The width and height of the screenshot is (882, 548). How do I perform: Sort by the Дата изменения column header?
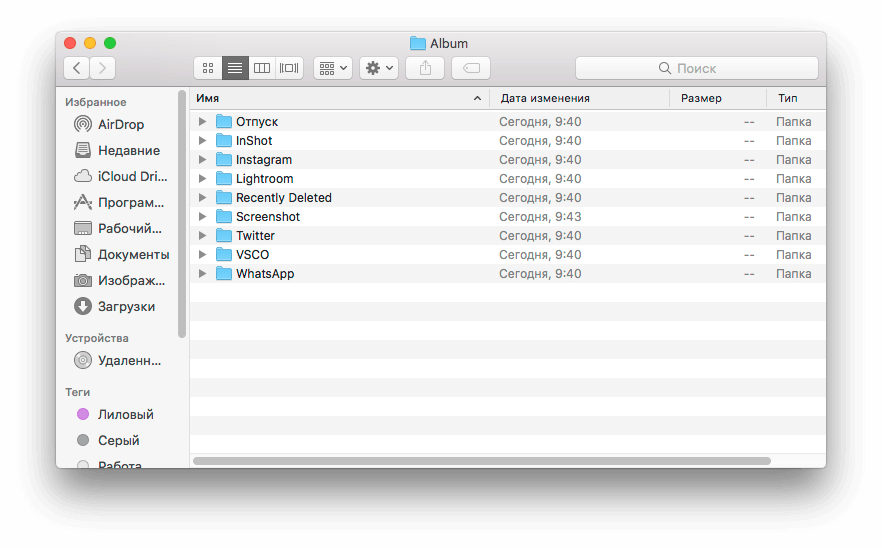[579, 98]
